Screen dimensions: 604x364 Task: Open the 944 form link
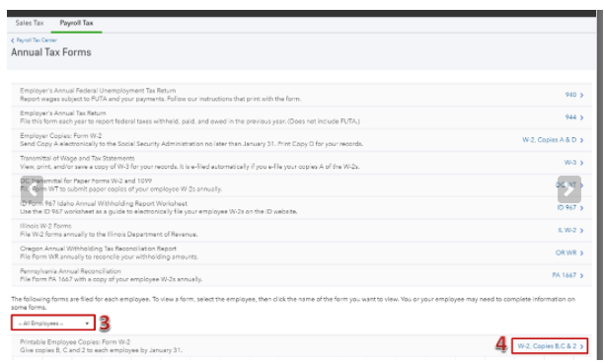click(x=570, y=117)
